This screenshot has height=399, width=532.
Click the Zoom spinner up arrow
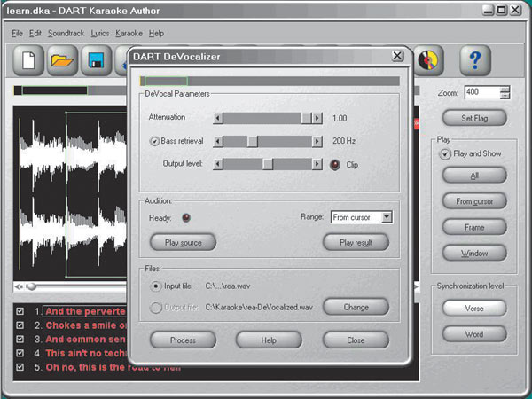point(505,89)
